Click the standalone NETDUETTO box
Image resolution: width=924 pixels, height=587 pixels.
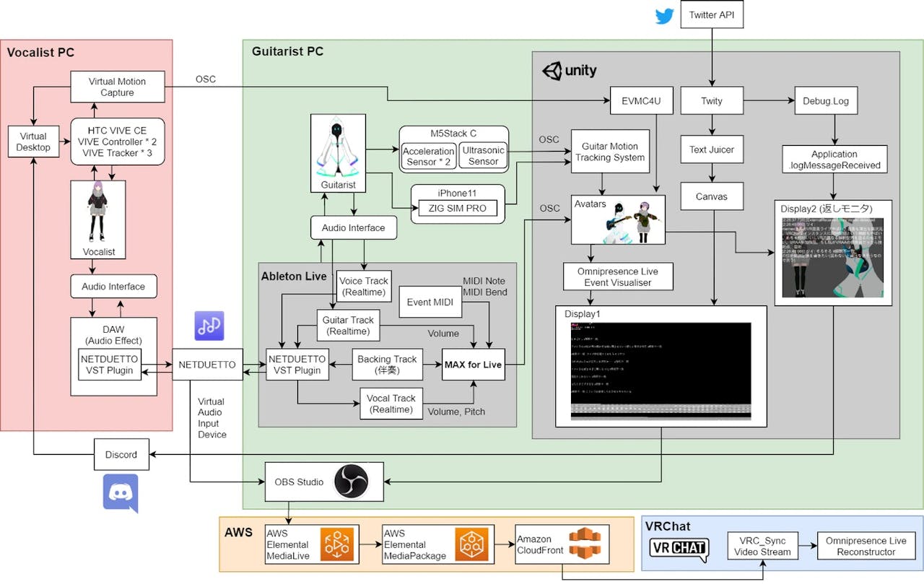pos(207,365)
